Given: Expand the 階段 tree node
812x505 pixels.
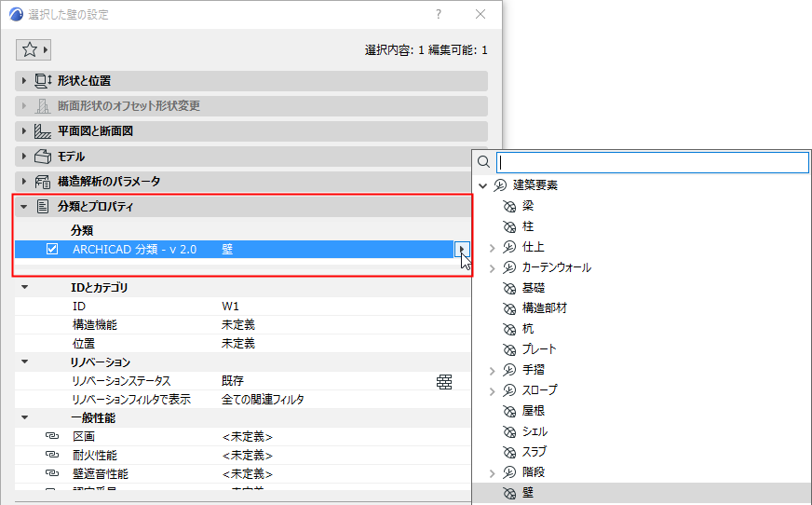Looking at the screenshot, I should (492, 473).
